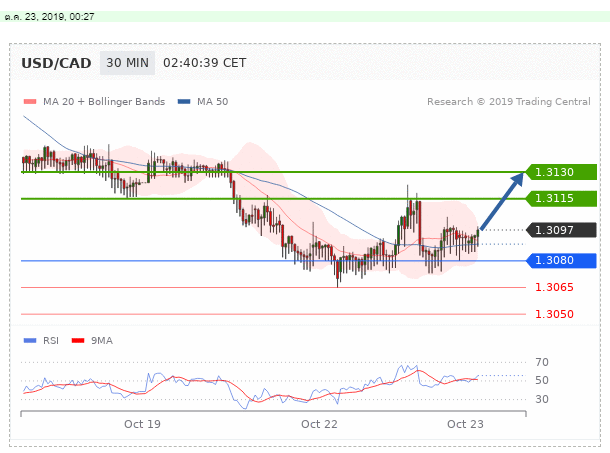Click the red 9MA legend swatch

pyautogui.click(x=78, y=341)
